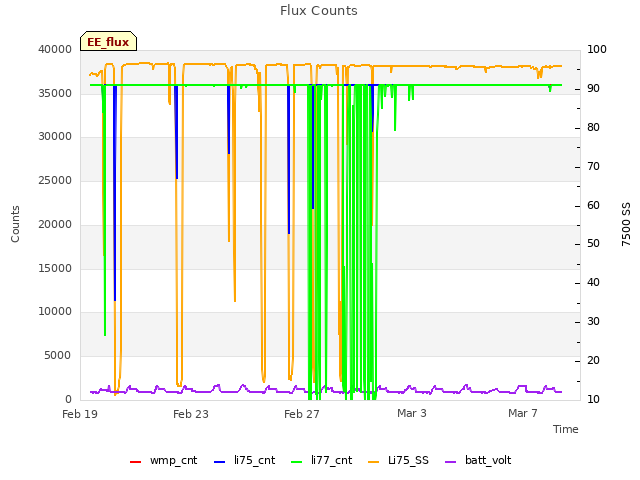This screenshot has width=640, height=480.
Task: Click the wmp_cnt legend entry
Action: pyautogui.click(x=163, y=460)
